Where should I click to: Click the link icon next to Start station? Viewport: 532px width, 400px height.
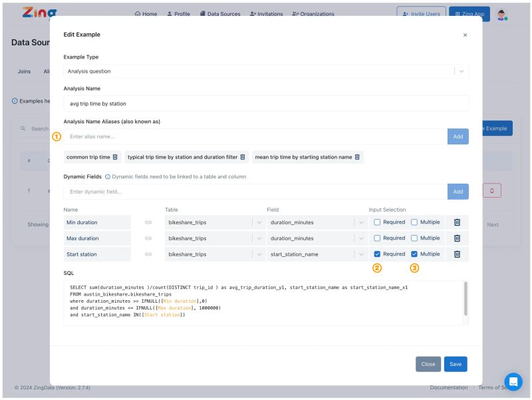point(148,254)
